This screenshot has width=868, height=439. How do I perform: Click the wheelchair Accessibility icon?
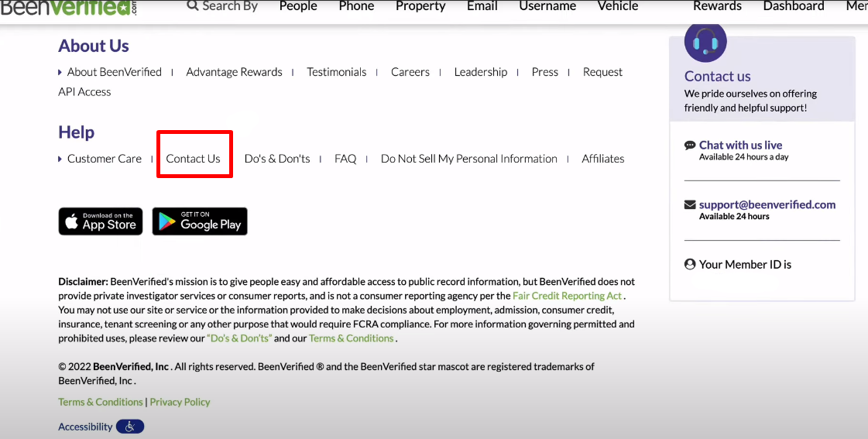pos(130,427)
